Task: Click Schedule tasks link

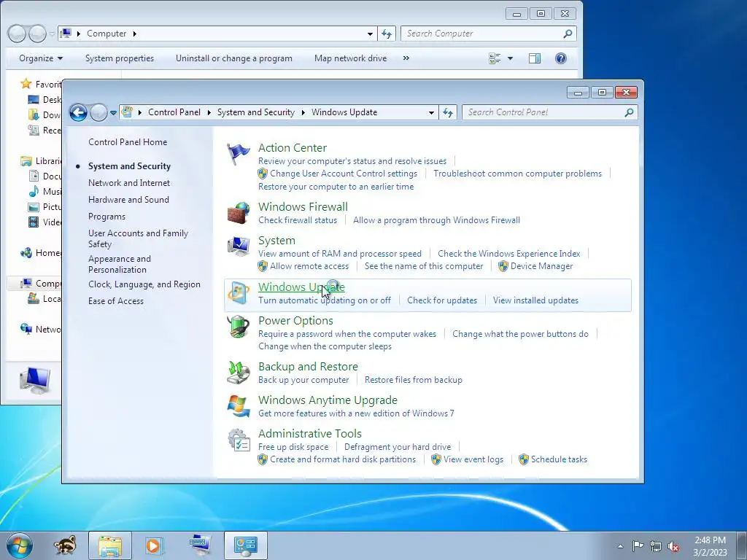Action: (560, 459)
